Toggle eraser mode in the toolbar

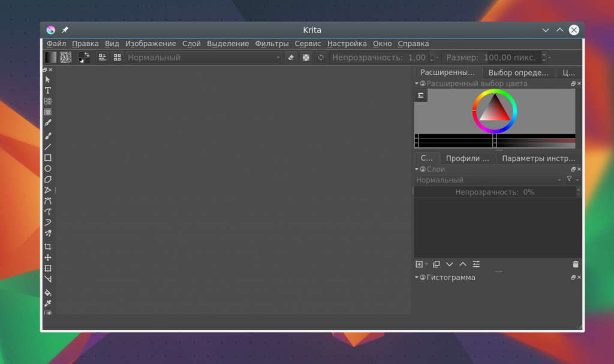coord(291,58)
